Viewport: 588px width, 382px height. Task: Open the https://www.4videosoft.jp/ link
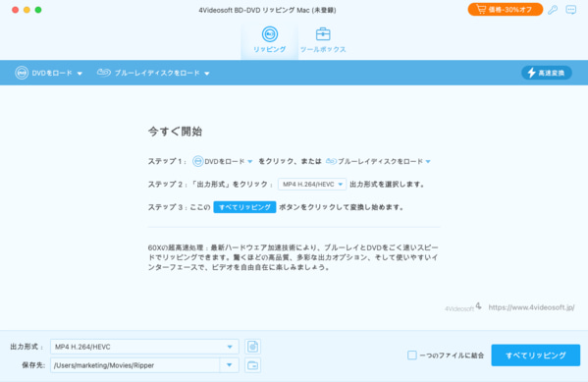[531, 307]
